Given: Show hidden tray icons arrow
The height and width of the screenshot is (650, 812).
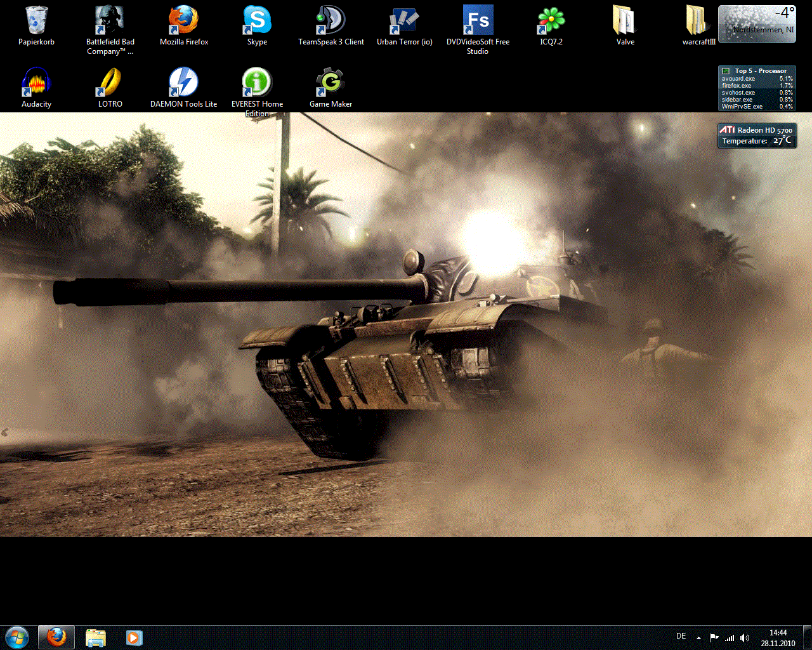Looking at the screenshot, I should click(698, 638).
